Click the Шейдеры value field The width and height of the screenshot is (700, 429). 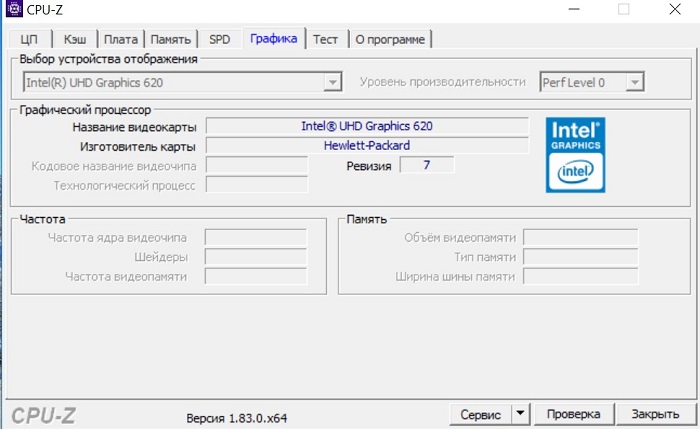(x=256, y=257)
